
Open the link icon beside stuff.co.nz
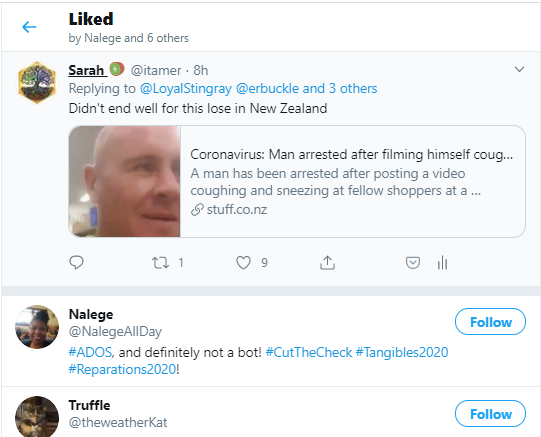click(x=197, y=209)
